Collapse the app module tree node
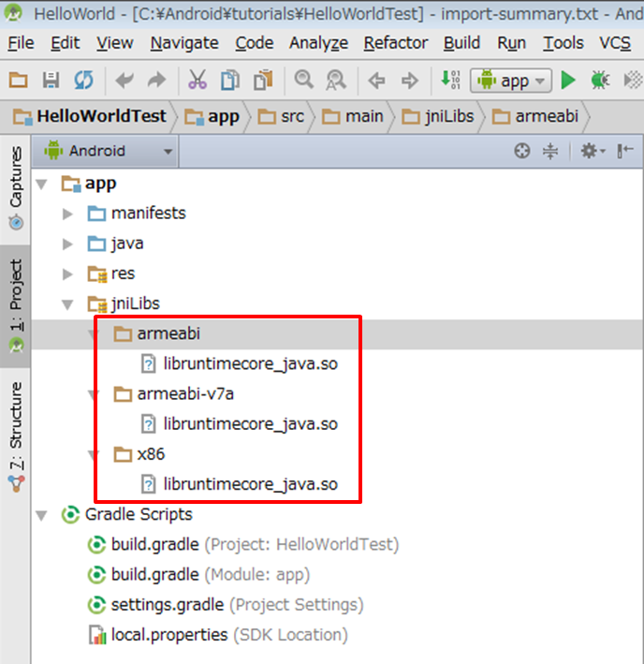The image size is (644, 664). pyautogui.click(x=42, y=184)
